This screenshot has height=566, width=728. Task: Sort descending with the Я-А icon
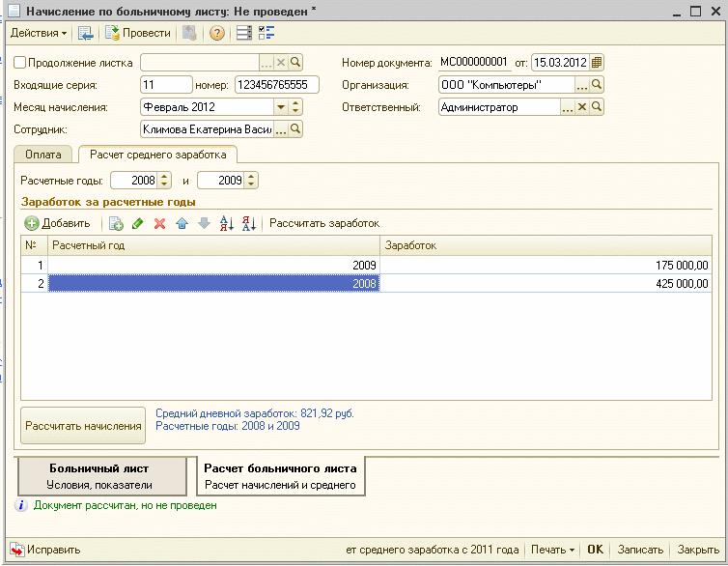point(249,224)
